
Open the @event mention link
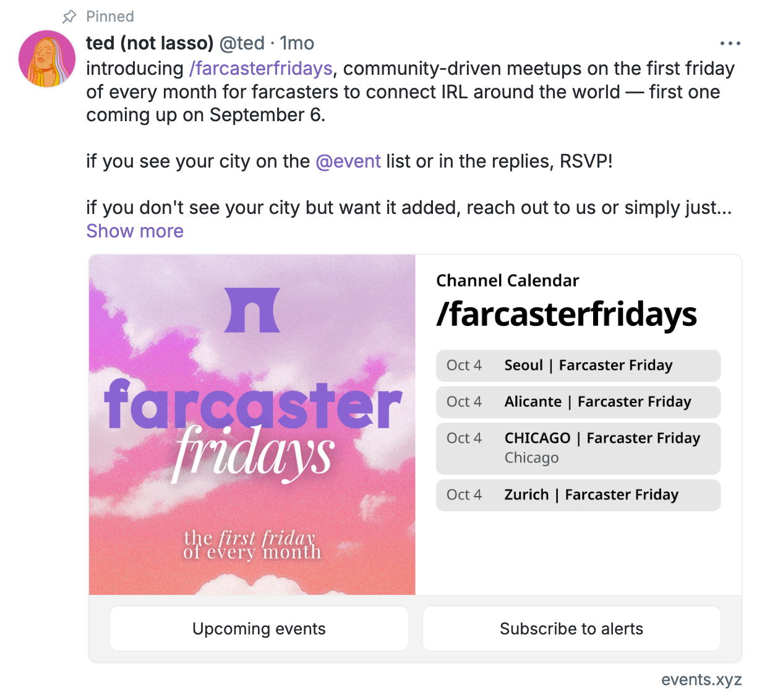[348, 161]
